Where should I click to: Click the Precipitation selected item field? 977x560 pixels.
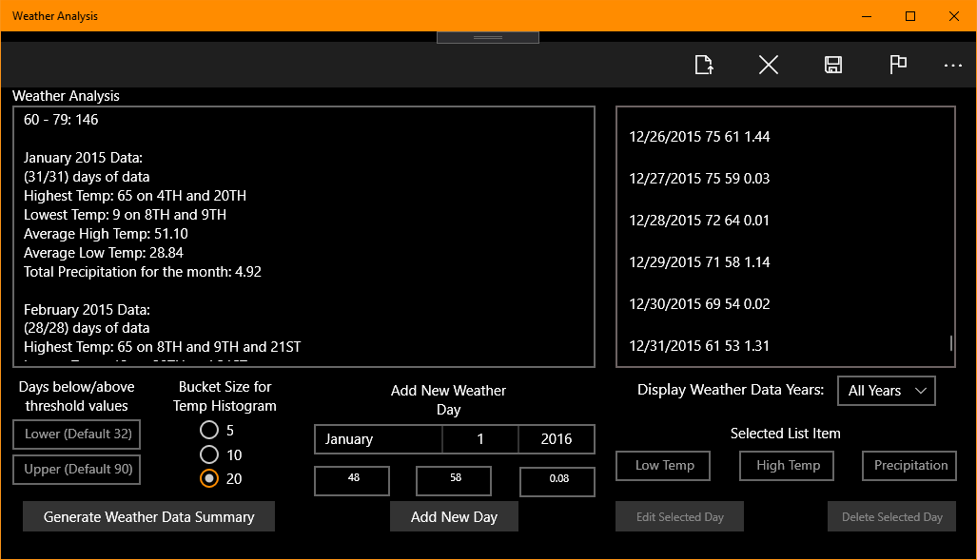(x=909, y=466)
